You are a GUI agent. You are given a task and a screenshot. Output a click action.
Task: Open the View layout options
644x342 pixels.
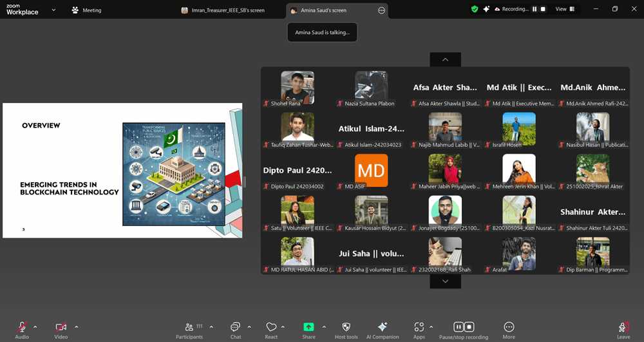pyautogui.click(x=563, y=9)
